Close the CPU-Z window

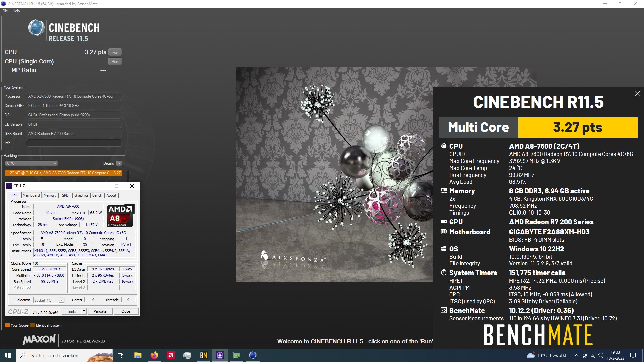point(132,186)
